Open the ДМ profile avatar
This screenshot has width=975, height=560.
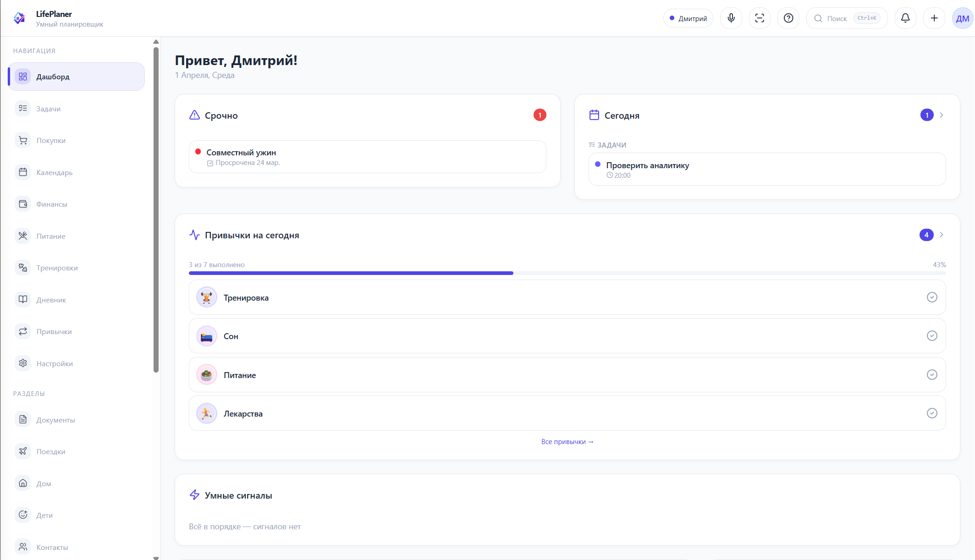coord(962,18)
